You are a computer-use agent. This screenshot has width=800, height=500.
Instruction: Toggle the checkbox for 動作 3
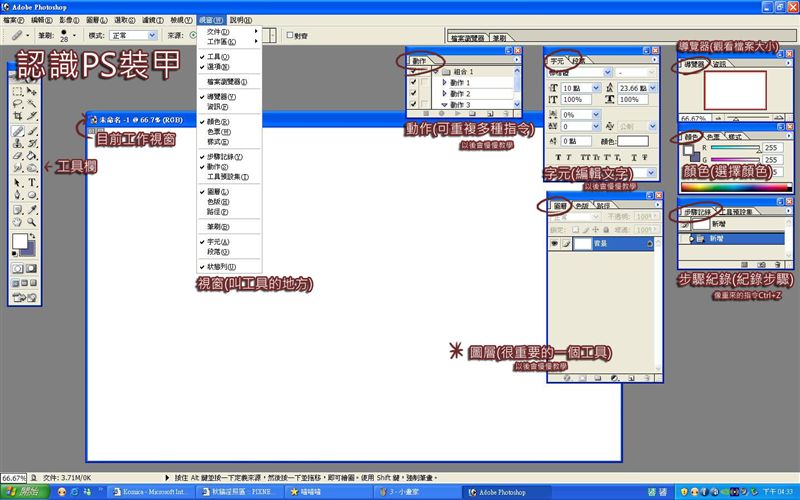point(413,104)
